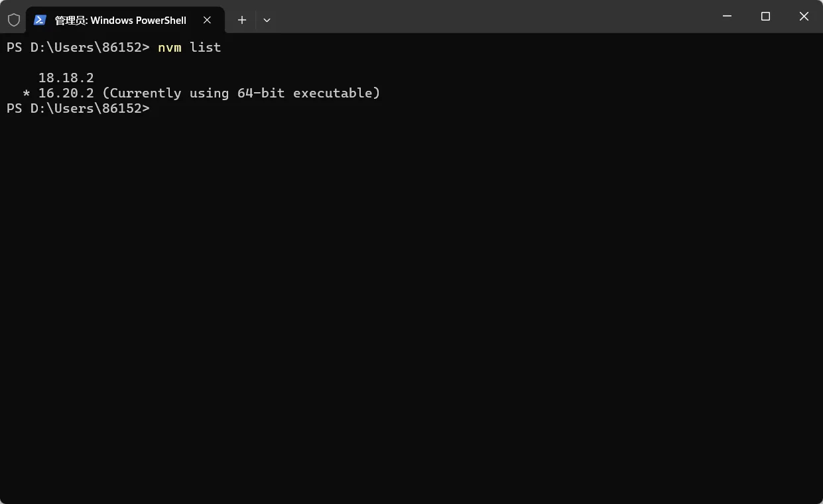The height and width of the screenshot is (504, 823).
Task: Click the 18.18.2 version line
Action: 66,78
